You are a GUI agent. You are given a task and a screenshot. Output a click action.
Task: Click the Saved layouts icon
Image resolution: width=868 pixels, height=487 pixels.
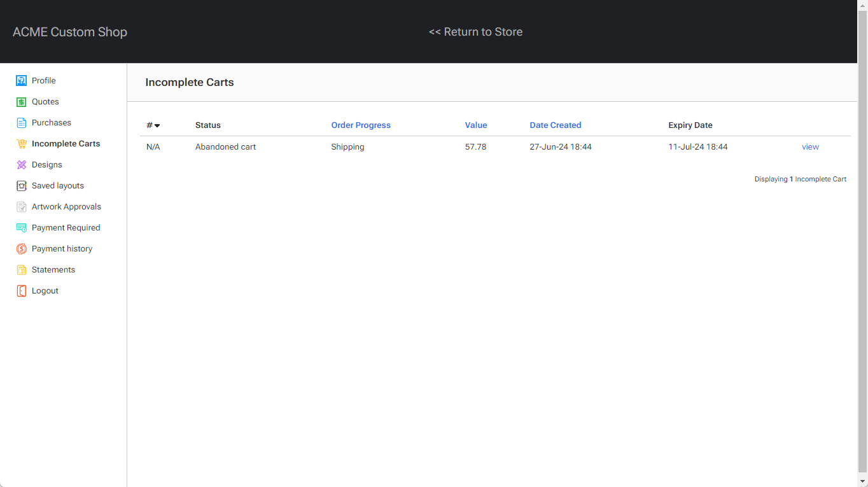21,185
